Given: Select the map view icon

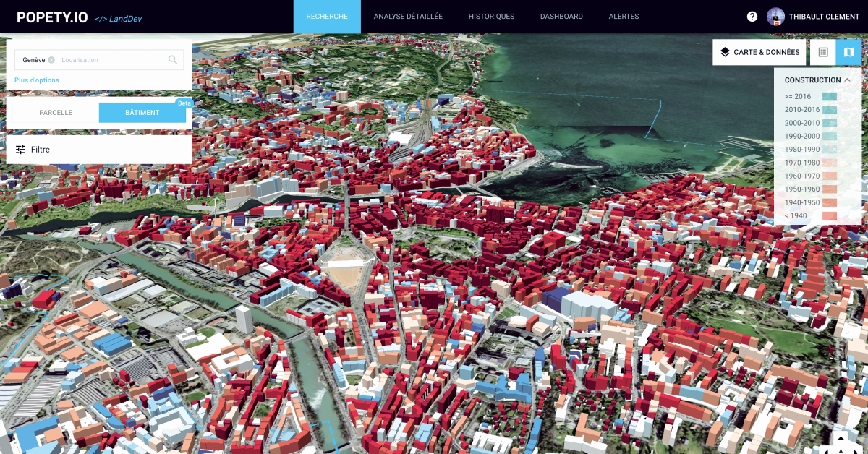Looking at the screenshot, I should coord(849,52).
